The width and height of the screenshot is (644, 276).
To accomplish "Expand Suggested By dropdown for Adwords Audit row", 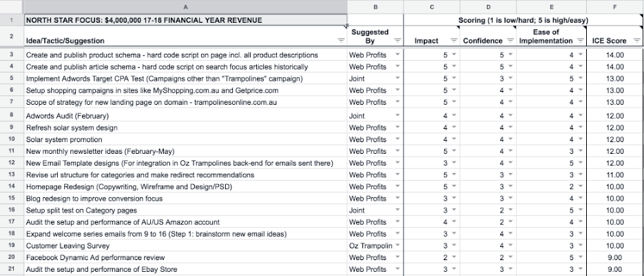I will 397,116.
